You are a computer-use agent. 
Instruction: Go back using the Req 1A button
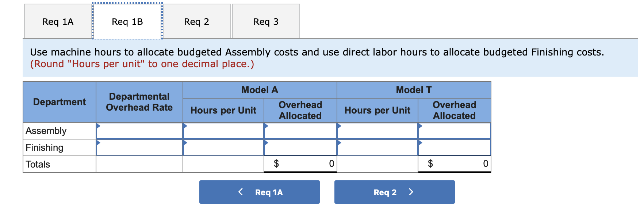(260, 192)
